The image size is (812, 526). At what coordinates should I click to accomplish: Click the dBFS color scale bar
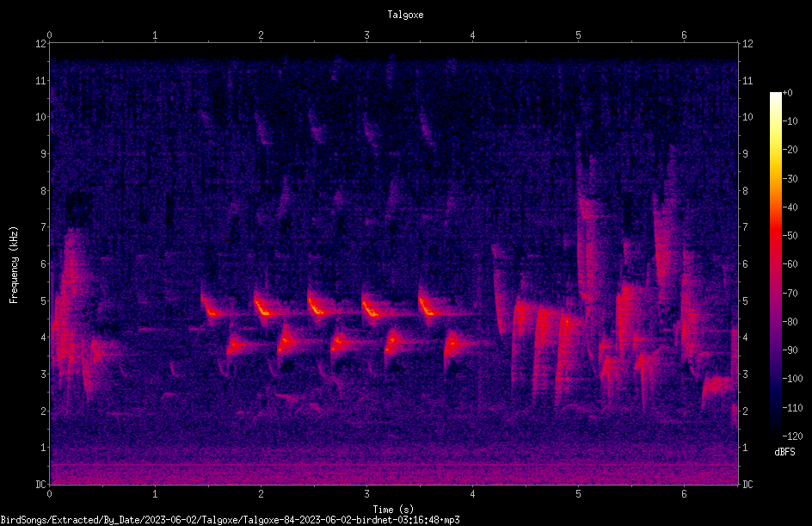click(775, 264)
